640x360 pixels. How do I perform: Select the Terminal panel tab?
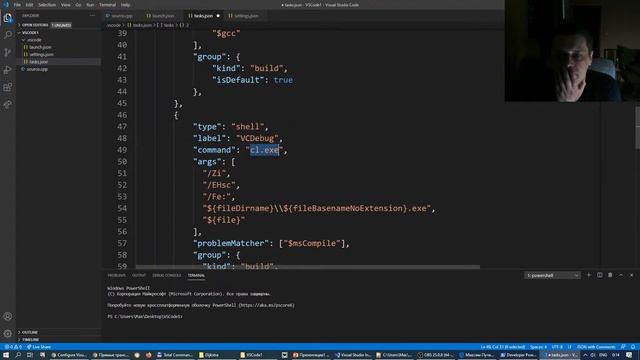point(196,276)
